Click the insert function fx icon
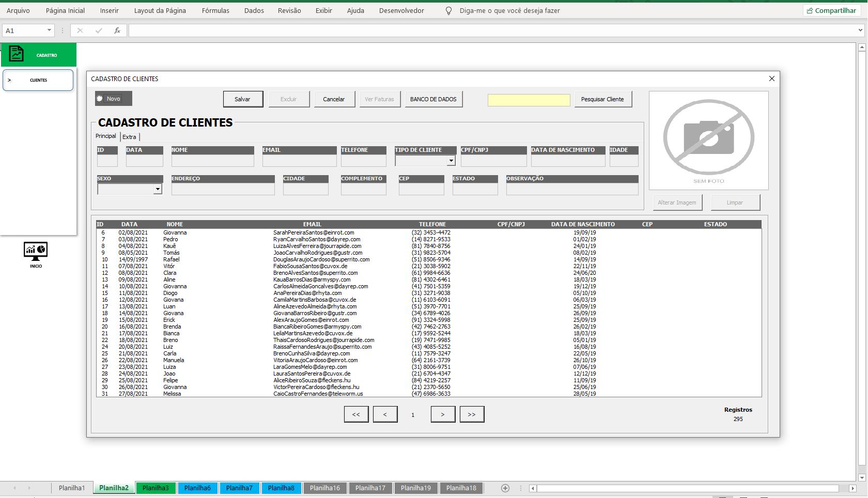The image size is (868, 498). pos(117,30)
